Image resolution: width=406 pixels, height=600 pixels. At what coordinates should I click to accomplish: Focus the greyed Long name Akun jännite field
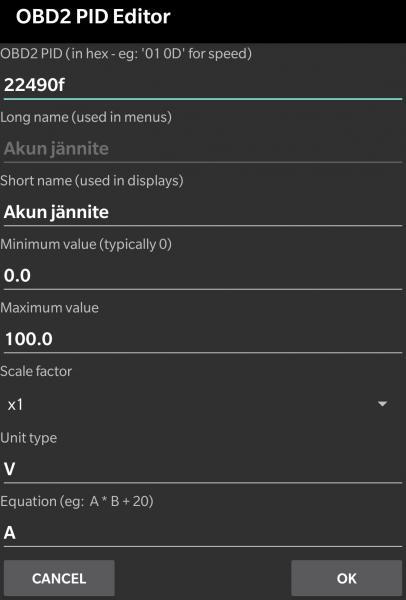coord(203,148)
